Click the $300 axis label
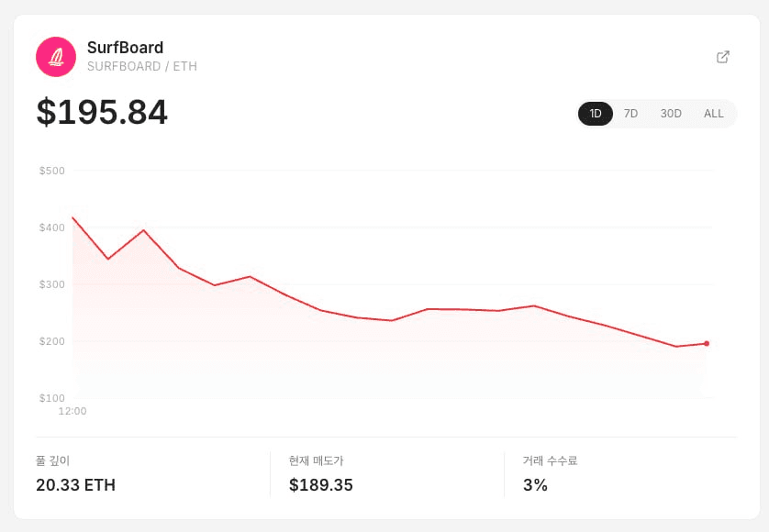This screenshot has width=769, height=532. pos(52,284)
